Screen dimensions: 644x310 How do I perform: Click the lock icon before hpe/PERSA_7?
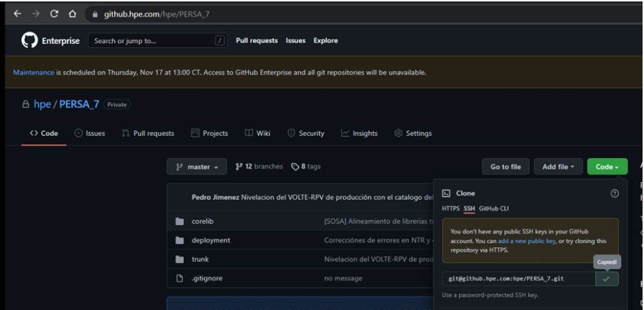point(25,104)
